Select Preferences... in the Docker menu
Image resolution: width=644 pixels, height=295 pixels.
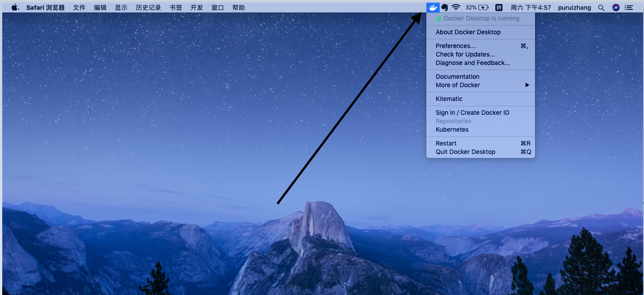click(x=455, y=46)
